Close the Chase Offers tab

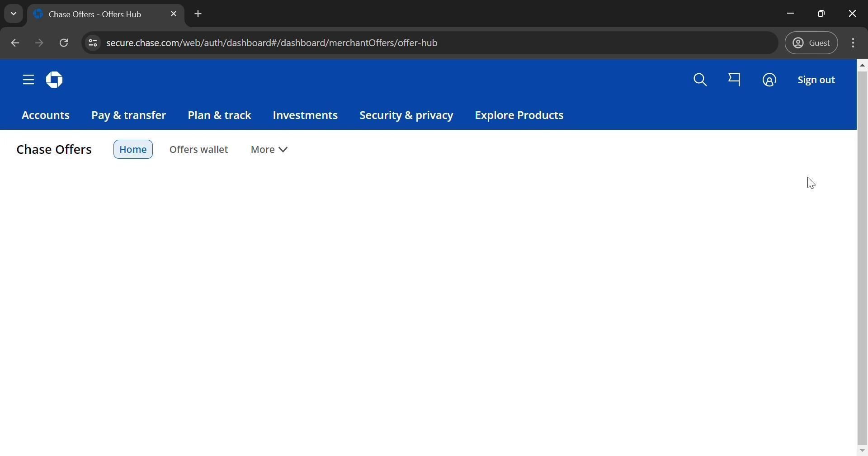pyautogui.click(x=174, y=14)
